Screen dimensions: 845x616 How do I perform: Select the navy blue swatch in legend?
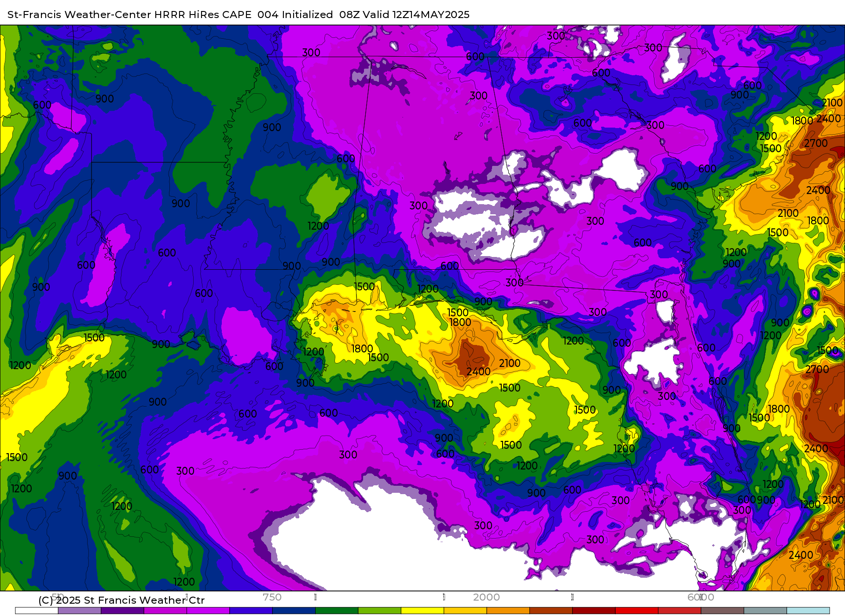(294, 611)
